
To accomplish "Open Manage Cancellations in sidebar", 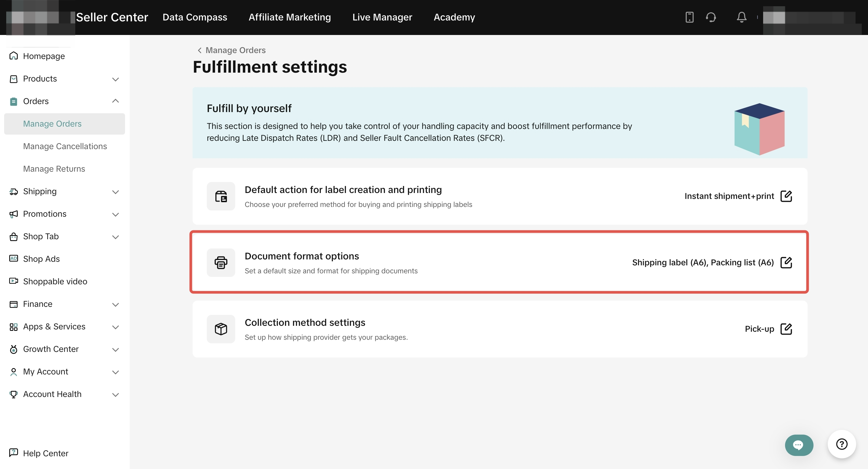I will tap(65, 146).
